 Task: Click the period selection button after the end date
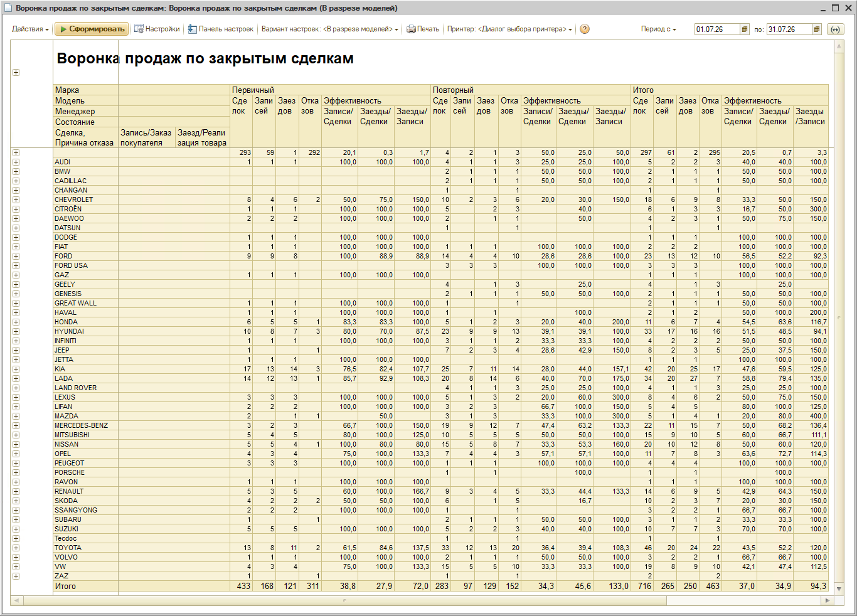tap(834, 29)
